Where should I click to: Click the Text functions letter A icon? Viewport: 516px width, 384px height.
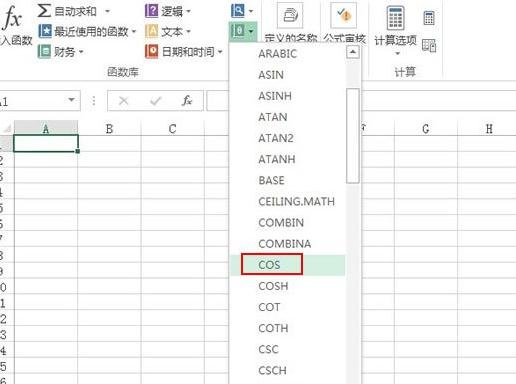click(152, 32)
